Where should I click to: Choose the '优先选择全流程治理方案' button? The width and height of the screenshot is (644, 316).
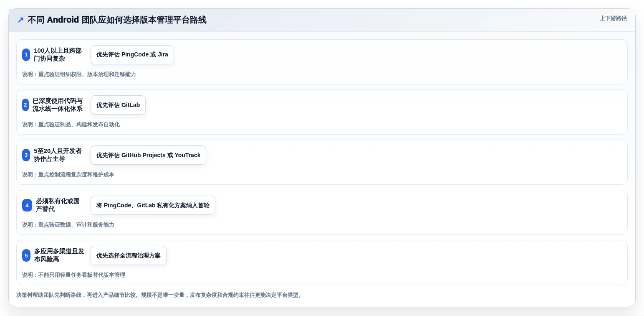[129, 255]
